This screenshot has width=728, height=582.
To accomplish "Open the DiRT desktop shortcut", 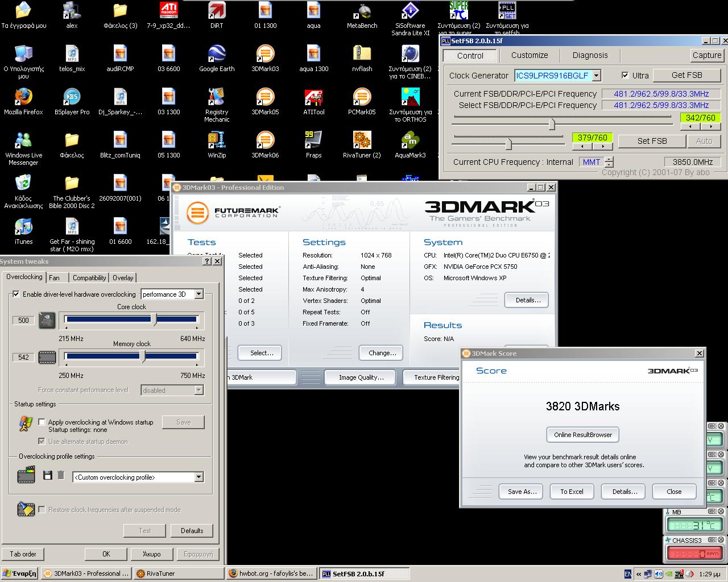I will (217, 15).
